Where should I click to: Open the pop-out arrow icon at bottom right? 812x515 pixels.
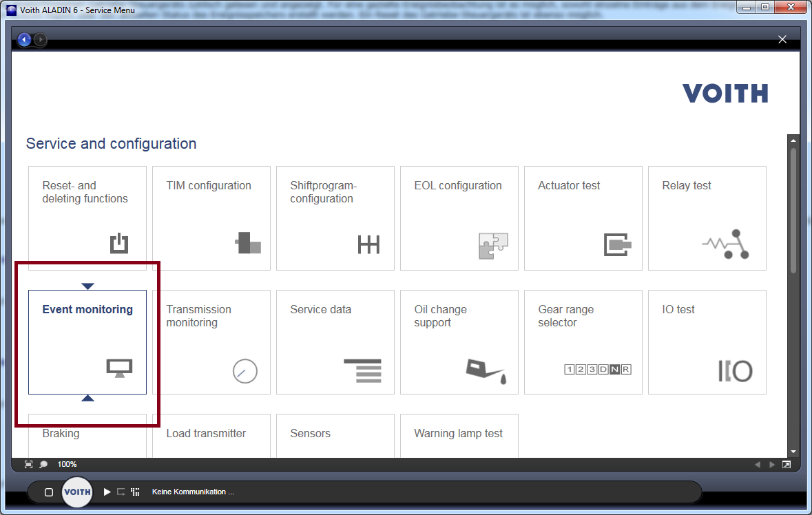pos(787,464)
